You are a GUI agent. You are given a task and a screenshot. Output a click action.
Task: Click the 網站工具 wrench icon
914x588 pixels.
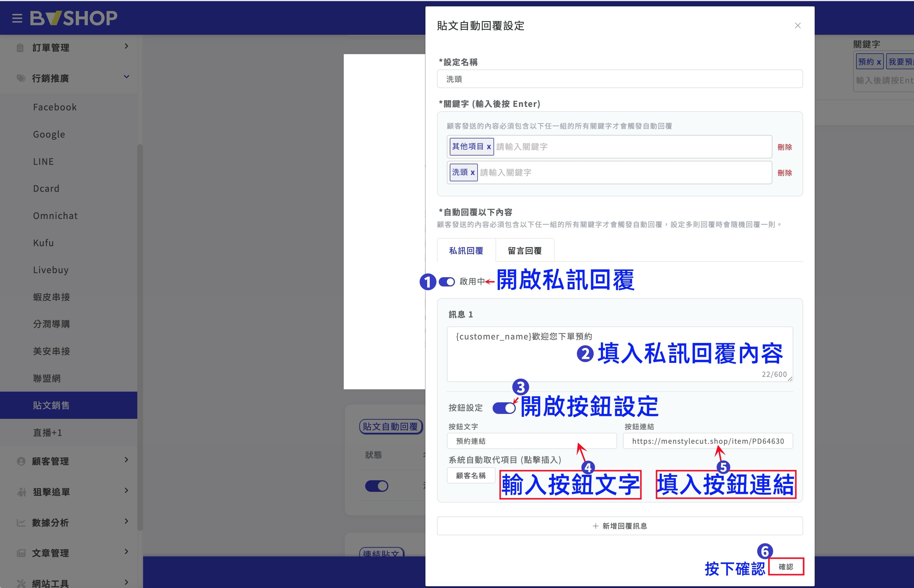[21, 583]
